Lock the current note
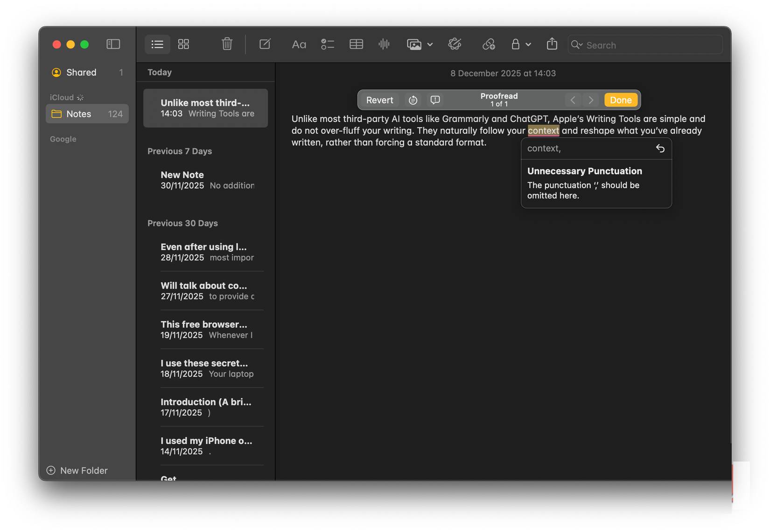 (x=515, y=44)
